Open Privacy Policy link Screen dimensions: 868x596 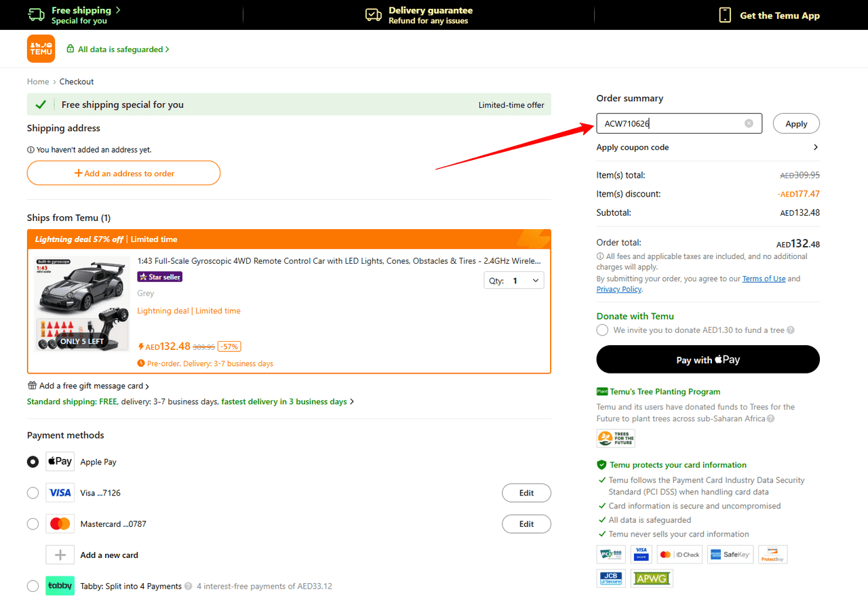(618, 289)
